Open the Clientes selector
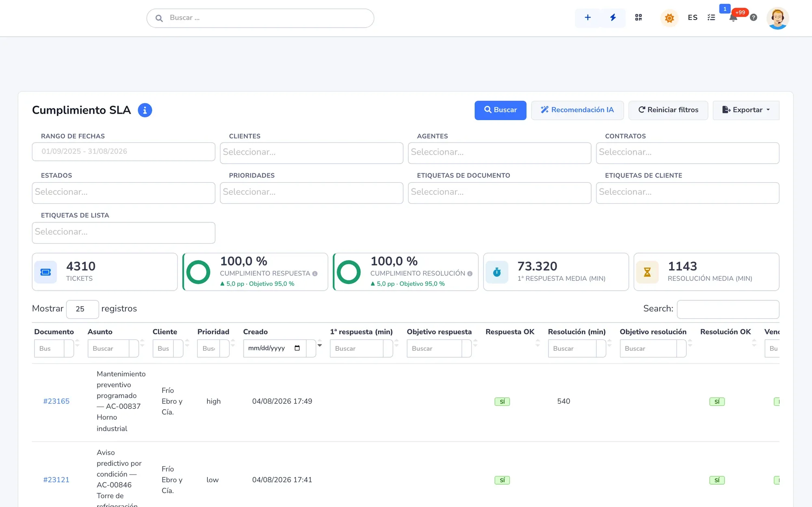The height and width of the screenshot is (507, 812). coord(311,153)
